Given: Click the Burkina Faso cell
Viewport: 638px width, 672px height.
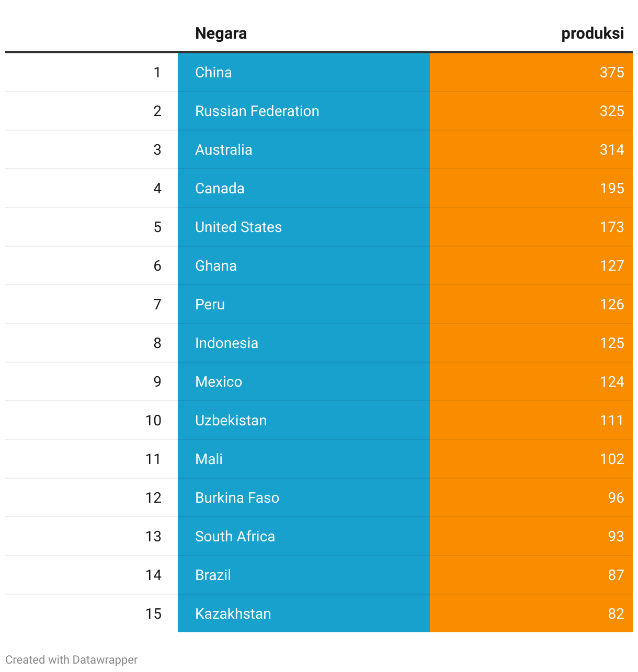Looking at the screenshot, I should (x=237, y=497).
